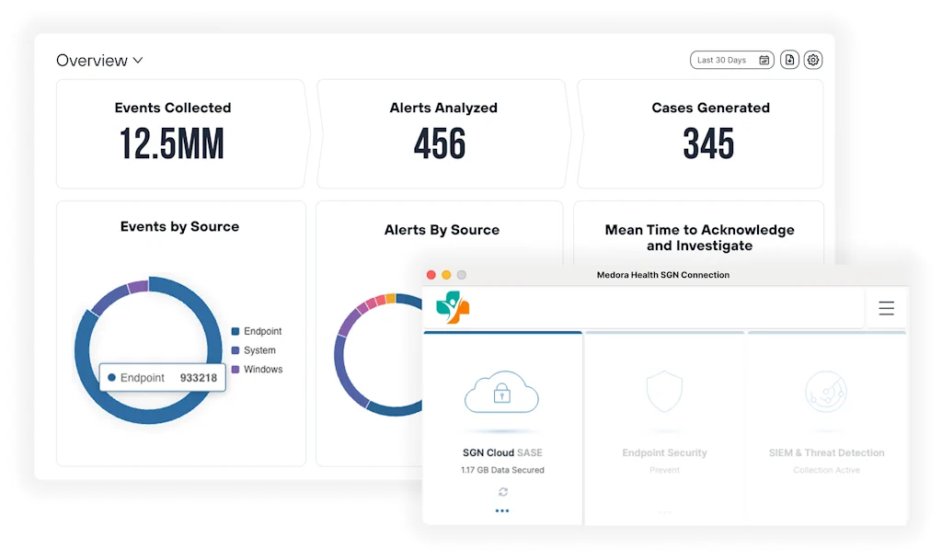Viewport: 942px width, 560px height.
Task: Open the export report download icon
Action: [x=789, y=60]
